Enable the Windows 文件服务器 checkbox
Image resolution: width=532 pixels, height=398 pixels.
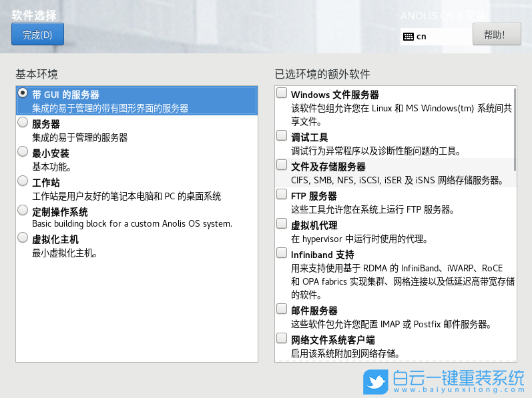(282, 93)
